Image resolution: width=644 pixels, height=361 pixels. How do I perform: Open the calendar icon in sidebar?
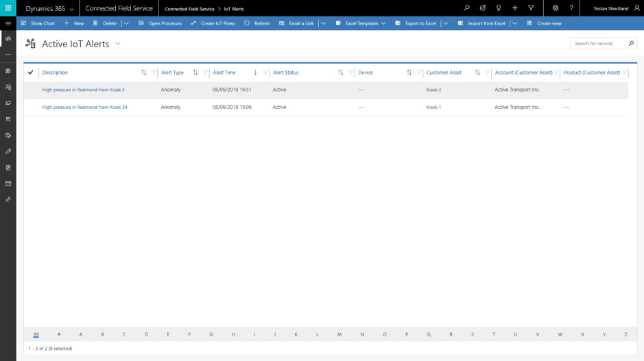click(x=8, y=184)
